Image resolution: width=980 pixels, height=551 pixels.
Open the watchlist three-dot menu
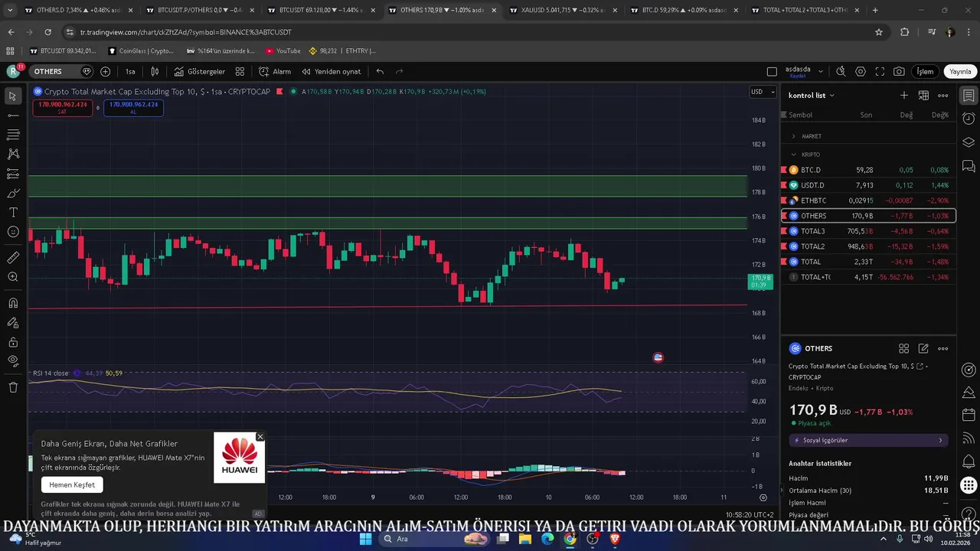click(x=943, y=96)
